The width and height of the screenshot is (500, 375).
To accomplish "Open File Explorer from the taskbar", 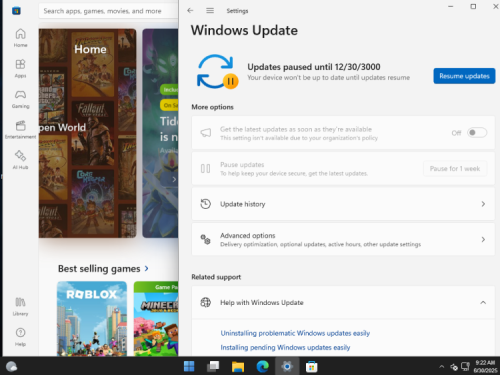I will [238, 367].
